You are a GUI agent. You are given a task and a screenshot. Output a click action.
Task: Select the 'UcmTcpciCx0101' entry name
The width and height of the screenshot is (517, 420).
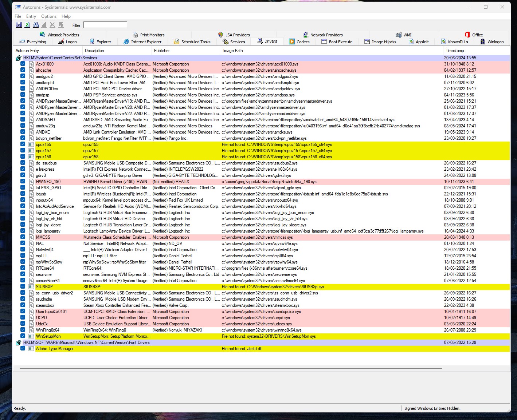click(51, 312)
